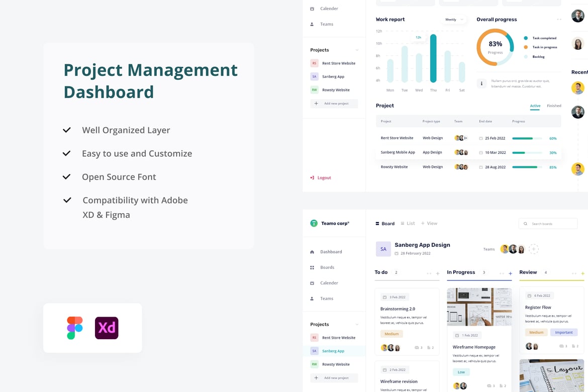Click Add new project in upper sidebar

(334, 104)
